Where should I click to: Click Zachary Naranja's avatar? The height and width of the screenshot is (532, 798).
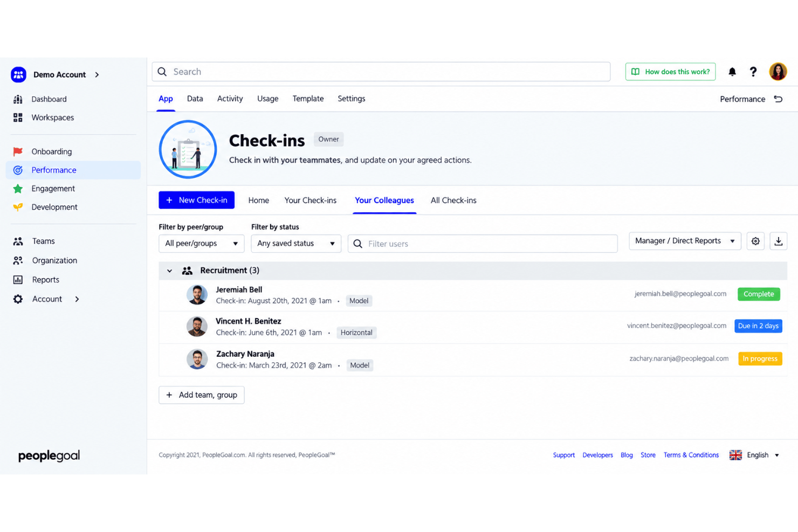click(x=197, y=359)
